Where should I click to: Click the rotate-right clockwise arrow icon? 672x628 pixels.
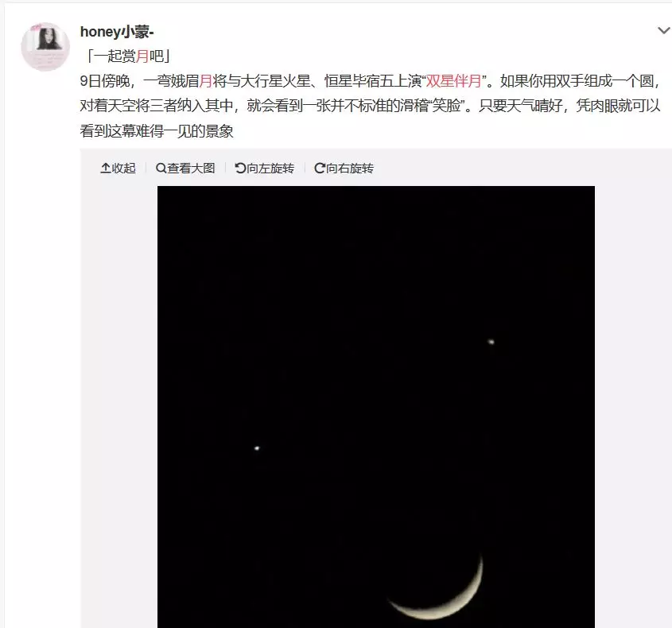click(x=319, y=169)
